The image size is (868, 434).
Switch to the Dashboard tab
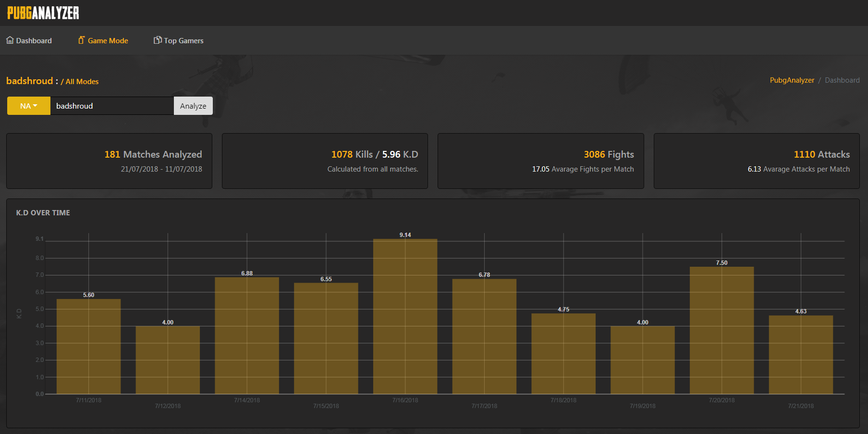(x=34, y=40)
